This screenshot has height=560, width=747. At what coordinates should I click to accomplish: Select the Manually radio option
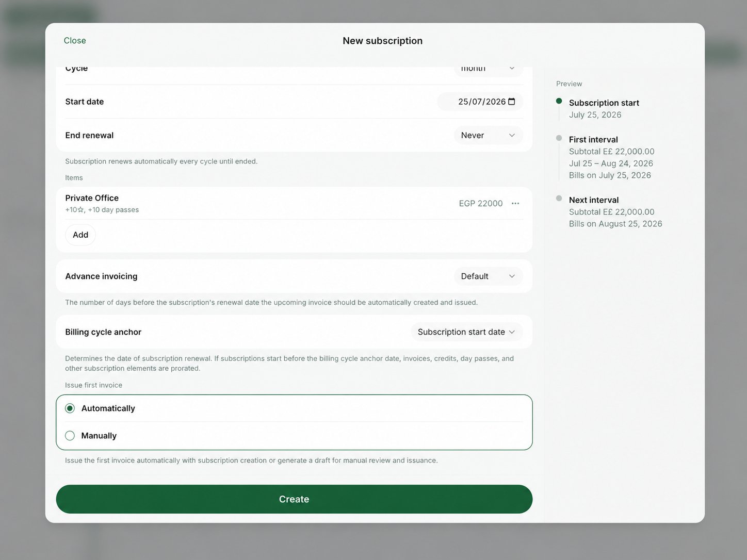[70, 436]
